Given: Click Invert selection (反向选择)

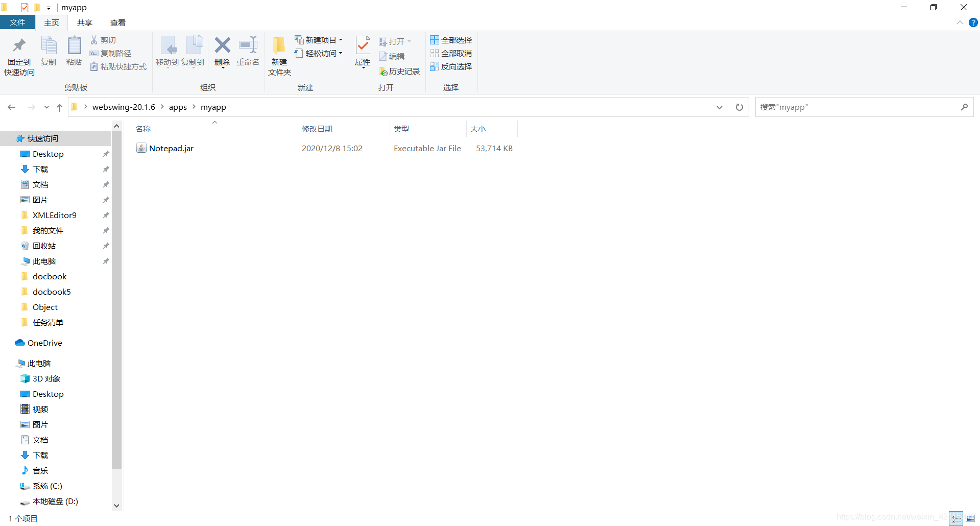Looking at the screenshot, I should 451,66.
